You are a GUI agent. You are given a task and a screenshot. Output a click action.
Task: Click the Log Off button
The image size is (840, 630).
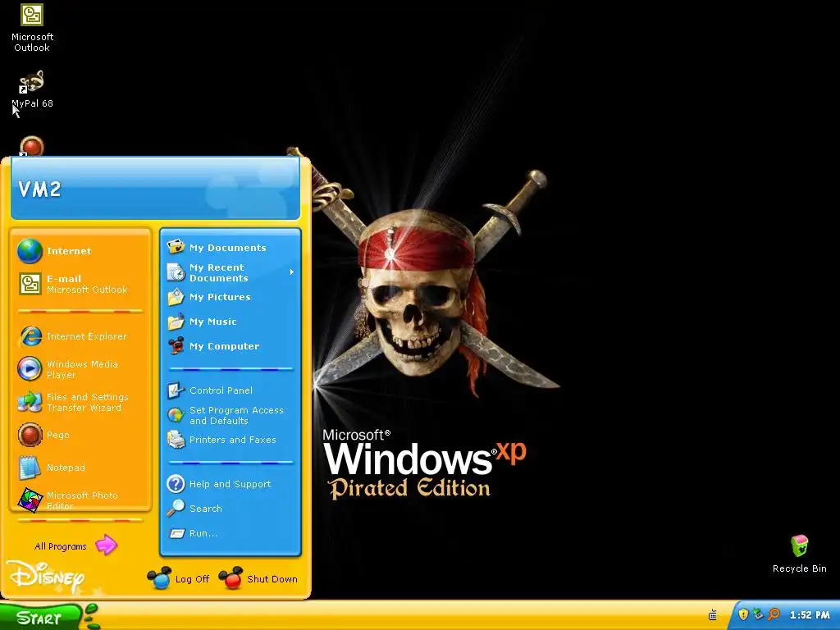pyautogui.click(x=178, y=578)
